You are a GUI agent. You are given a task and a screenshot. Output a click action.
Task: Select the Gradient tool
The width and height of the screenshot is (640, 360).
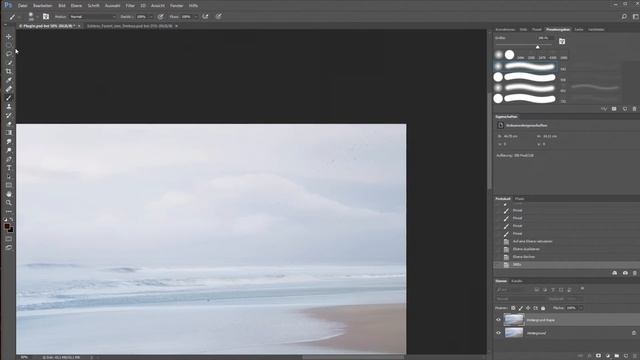coord(9,133)
